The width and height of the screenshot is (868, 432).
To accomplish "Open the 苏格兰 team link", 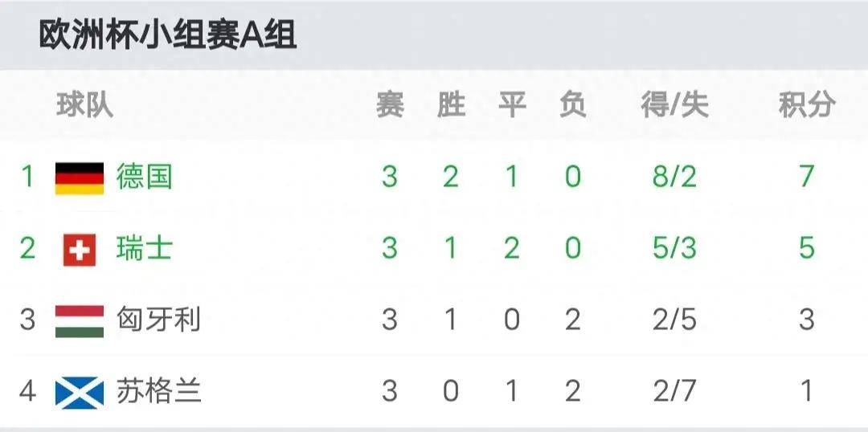I will click(158, 391).
